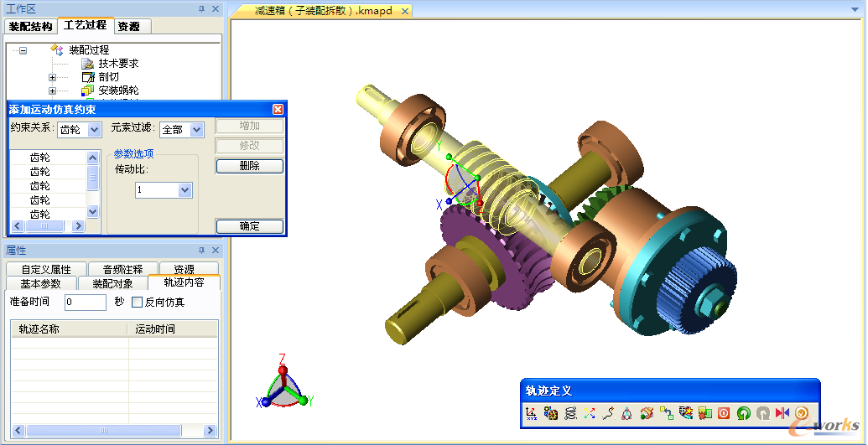Click the red-blue mirror icon in toolbar
The width and height of the screenshot is (868, 445).
(782, 413)
